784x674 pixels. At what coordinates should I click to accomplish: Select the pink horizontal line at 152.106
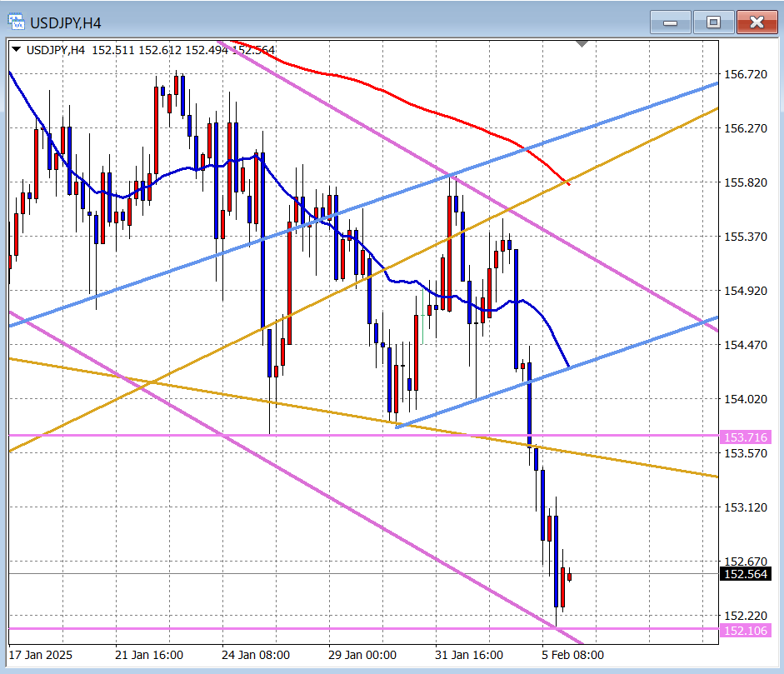pyautogui.click(x=250, y=628)
